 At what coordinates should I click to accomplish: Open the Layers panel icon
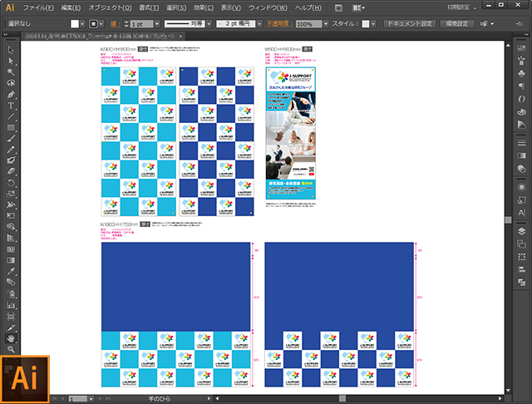[x=521, y=231]
